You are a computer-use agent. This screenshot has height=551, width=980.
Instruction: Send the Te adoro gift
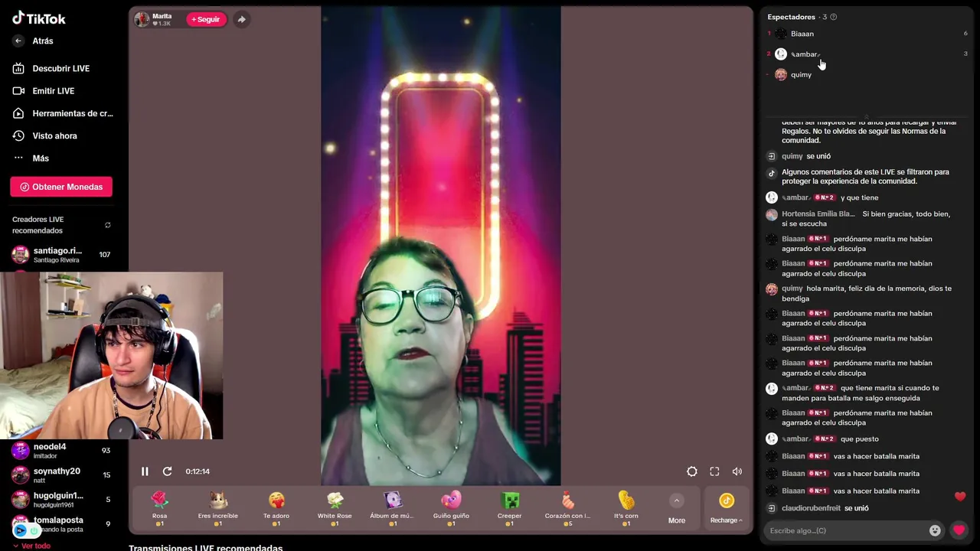point(276,509)
